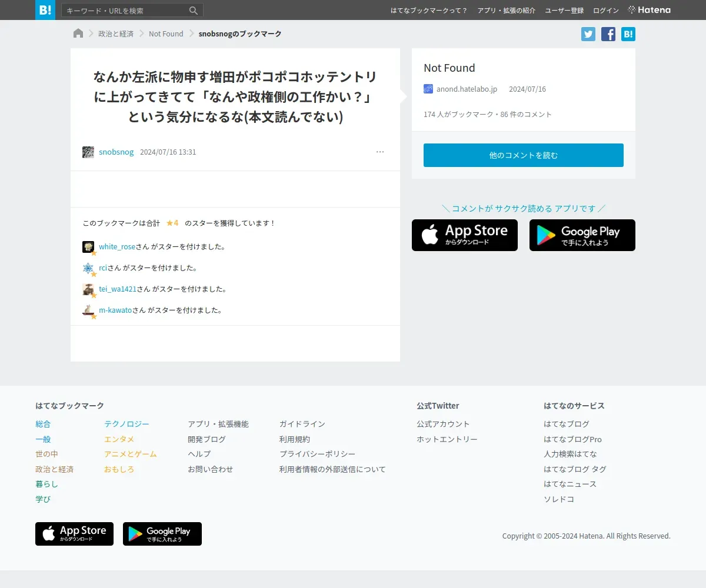Click the Google Play badge in sidebar

click(582, 235)
